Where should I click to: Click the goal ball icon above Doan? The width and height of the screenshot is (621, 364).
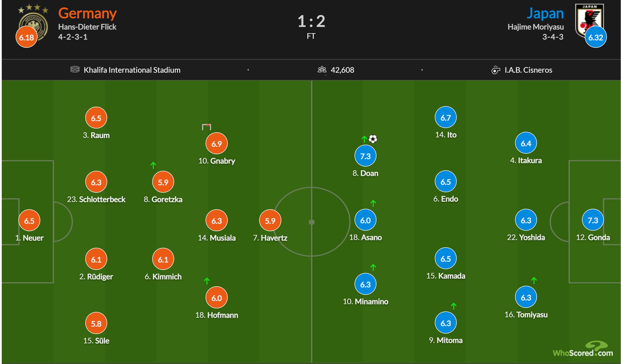(373, 139)
